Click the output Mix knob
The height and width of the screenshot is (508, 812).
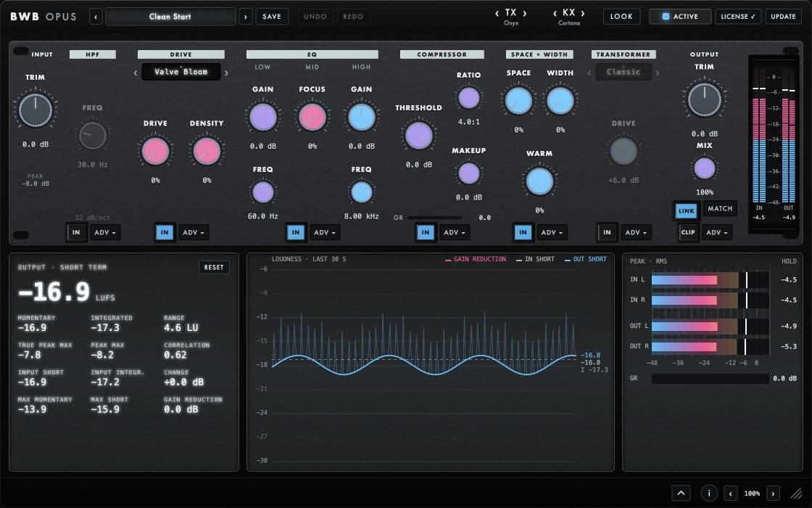[704, 168]
